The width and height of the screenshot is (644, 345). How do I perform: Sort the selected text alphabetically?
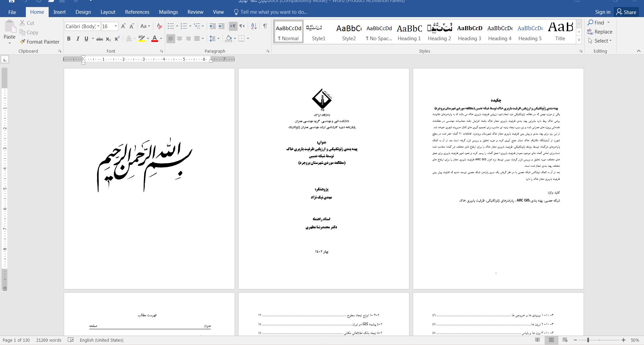254,26
